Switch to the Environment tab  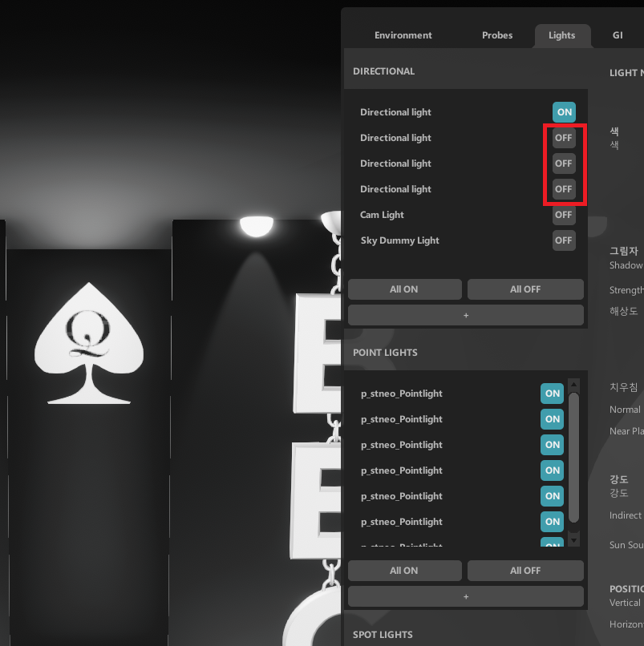pyautogui.click(x=403, y=35)
